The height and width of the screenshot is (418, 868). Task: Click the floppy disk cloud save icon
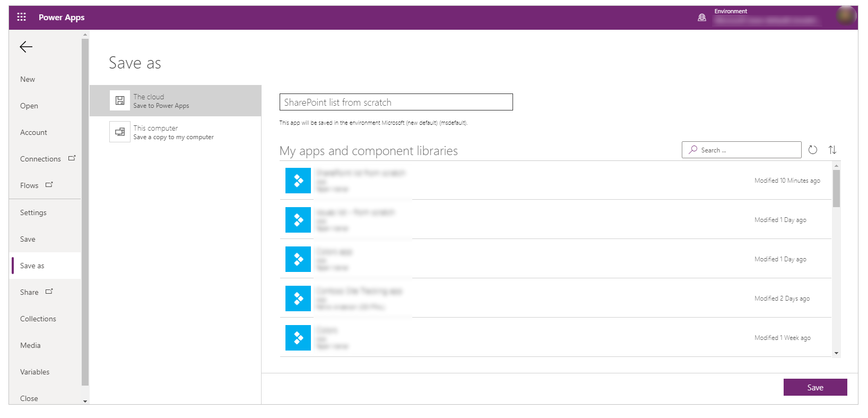pos(120,100)
